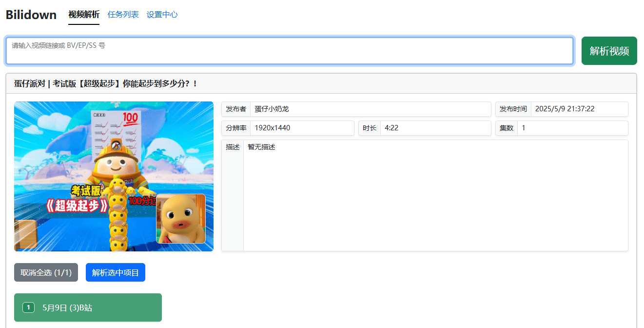Click the green 解析视频 button
The height and width of the screenshot is (328, 644).
609,50
